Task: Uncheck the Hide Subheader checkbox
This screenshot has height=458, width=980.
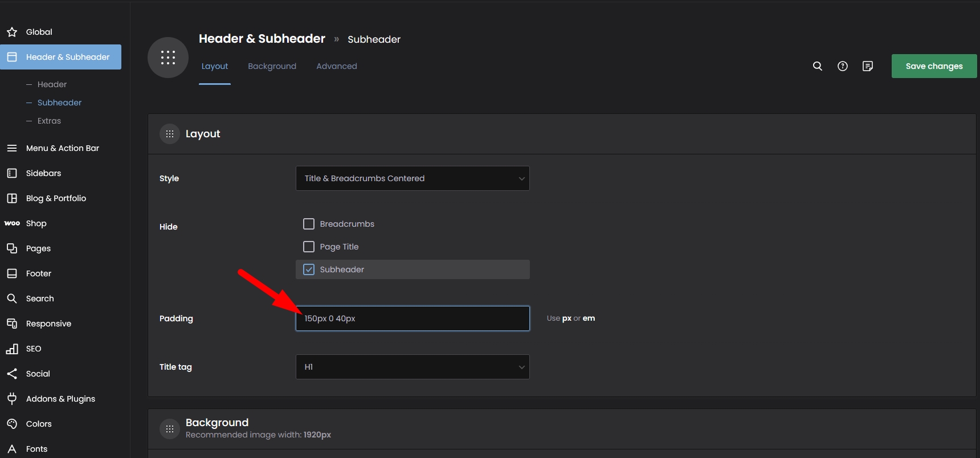Action: pos(309,269)
